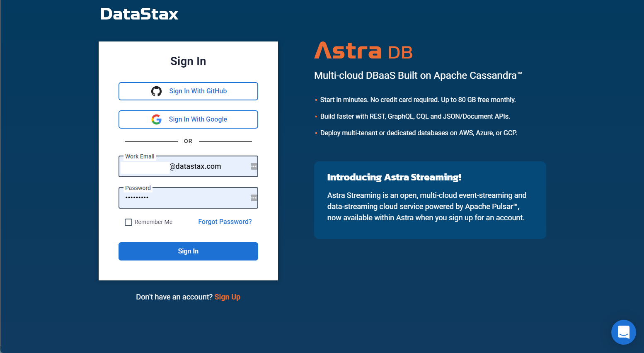644x353 pixels.
Task: Open password manager icon in Password field
Action: point(254,198)
